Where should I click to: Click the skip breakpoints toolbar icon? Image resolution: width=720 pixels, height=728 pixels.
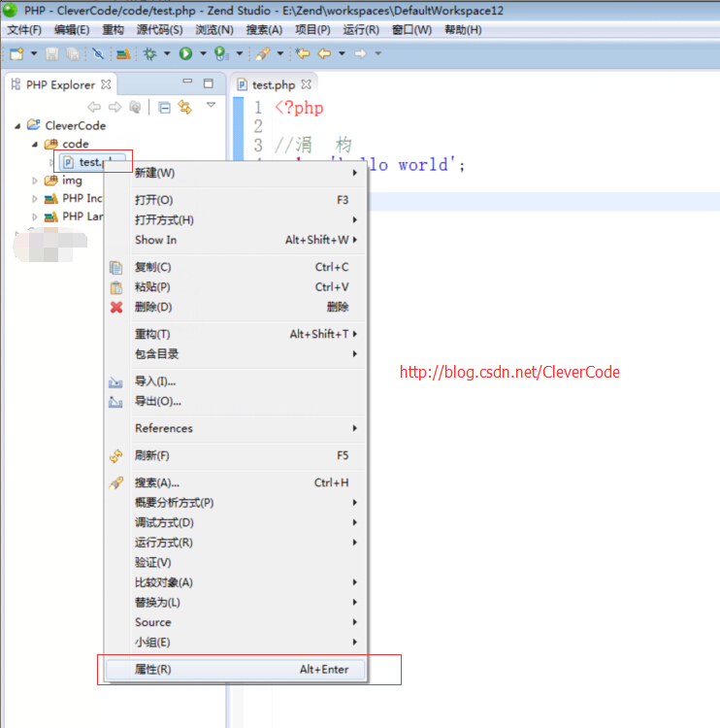(x=98, y=53)
